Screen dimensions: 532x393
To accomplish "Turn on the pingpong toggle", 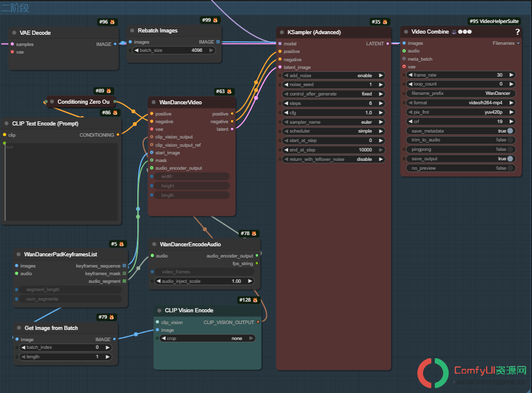I will click(460, 149).
